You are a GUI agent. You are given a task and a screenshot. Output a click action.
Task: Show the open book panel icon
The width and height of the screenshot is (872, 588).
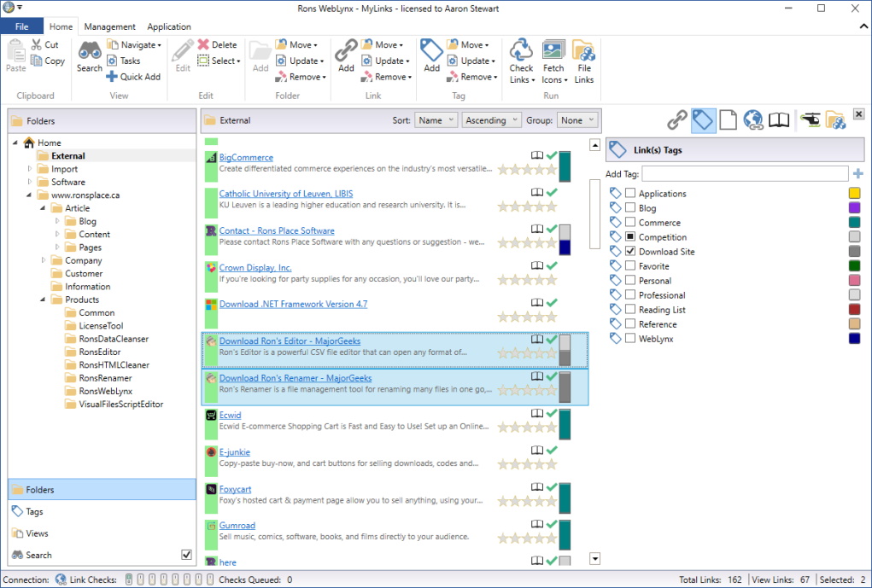(x=779, y=120)
